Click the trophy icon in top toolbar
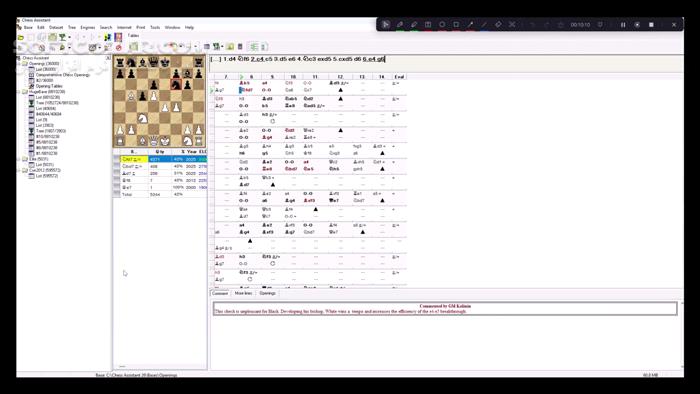The height and width of the screenshot is (394, 700). point(62,37)
